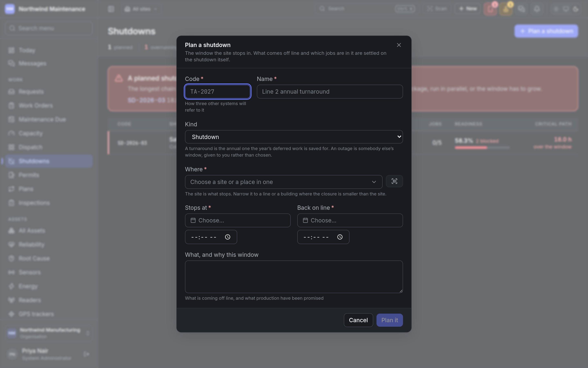
Task: Click Plan a shutdown button behind the dialog
Action: tap(546, 31)
